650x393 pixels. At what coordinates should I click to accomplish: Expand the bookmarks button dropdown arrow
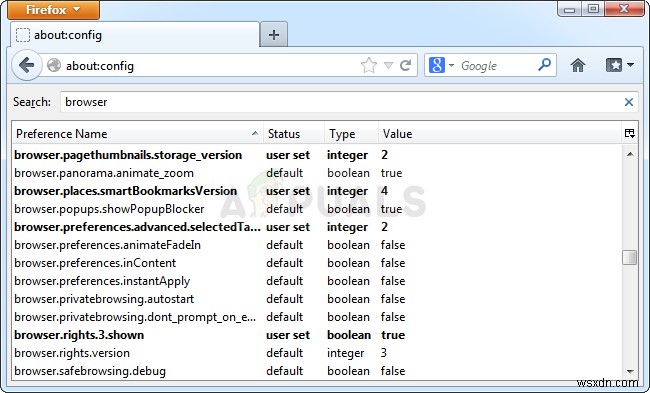[x=630, y=65]
